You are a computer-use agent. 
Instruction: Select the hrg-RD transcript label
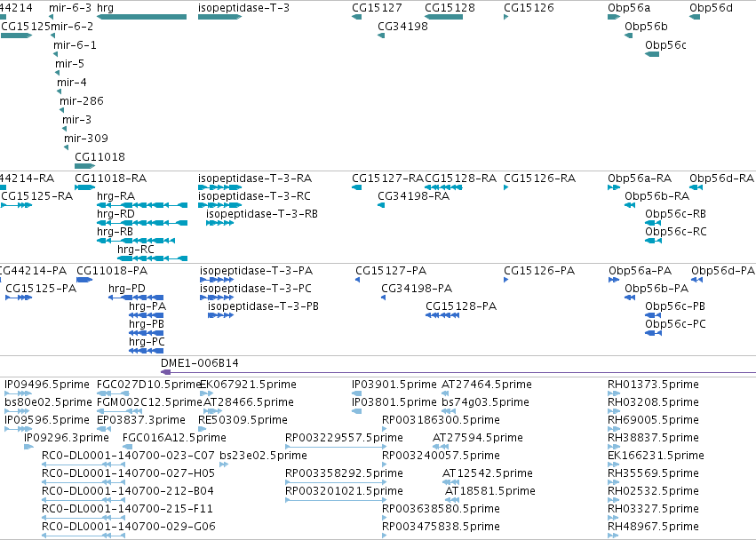[116, 214]
